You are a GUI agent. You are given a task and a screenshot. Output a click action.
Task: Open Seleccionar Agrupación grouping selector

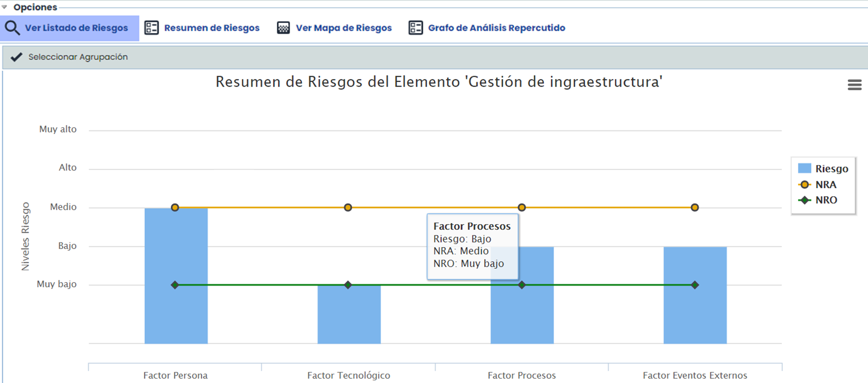point(78,57)
